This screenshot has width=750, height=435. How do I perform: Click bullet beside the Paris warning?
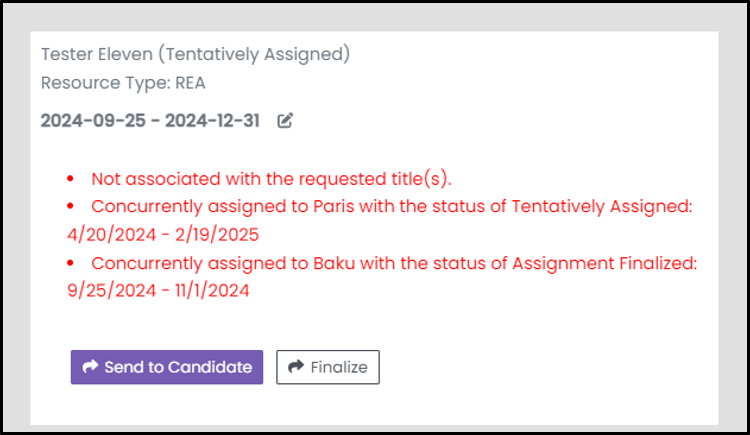(70, 207)
